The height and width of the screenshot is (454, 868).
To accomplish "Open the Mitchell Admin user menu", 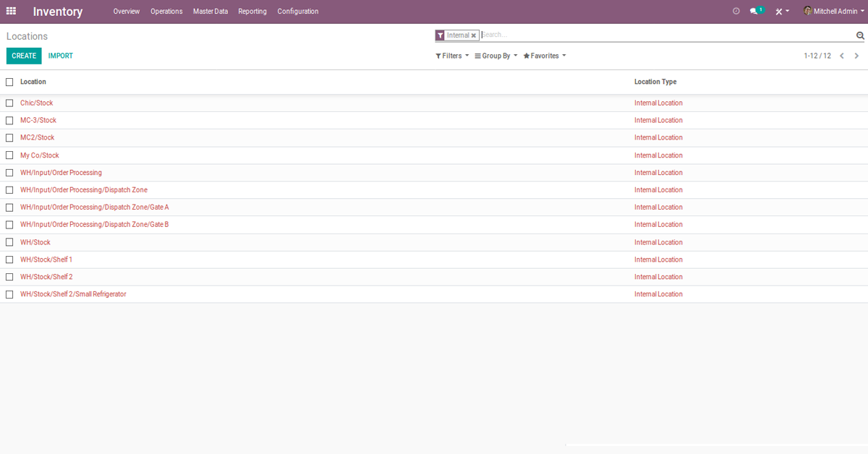I will pos(833,12).
